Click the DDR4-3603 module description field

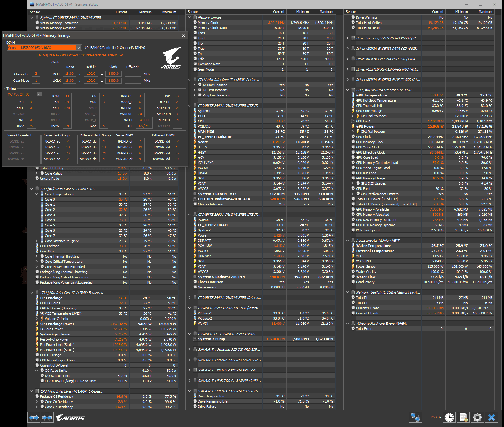(80, 55)
